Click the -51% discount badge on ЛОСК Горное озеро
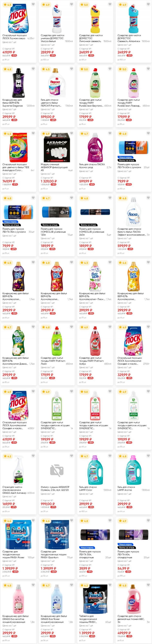The width and height of the screenshot is (152, 644). (x=14, y=56)
